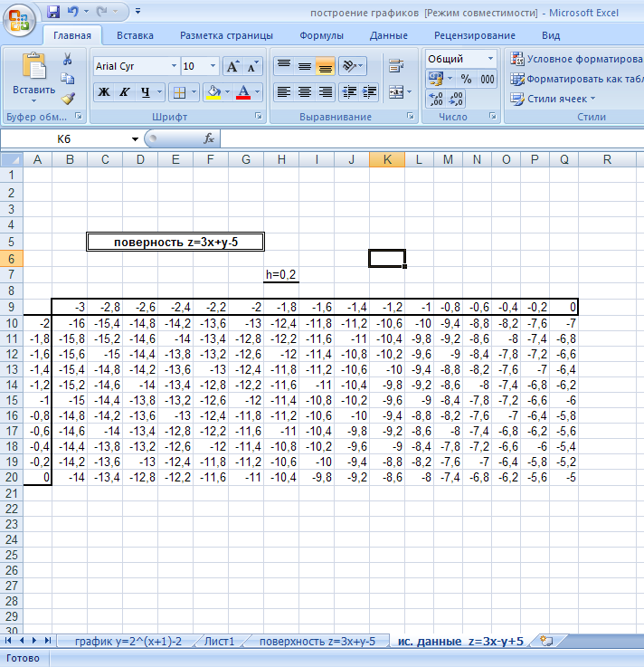Decrease decimal places
This screenshot has height=667, width=644.
point(456,100)
